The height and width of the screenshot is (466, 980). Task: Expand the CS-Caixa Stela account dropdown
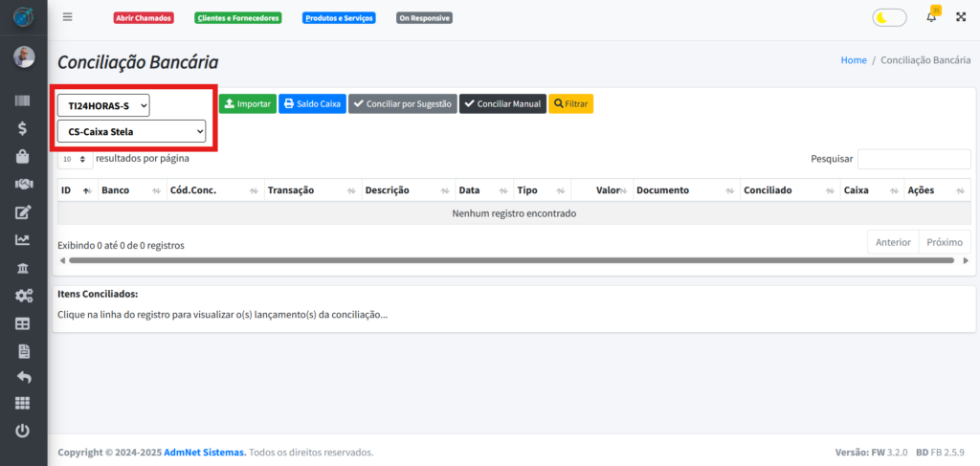131,131
